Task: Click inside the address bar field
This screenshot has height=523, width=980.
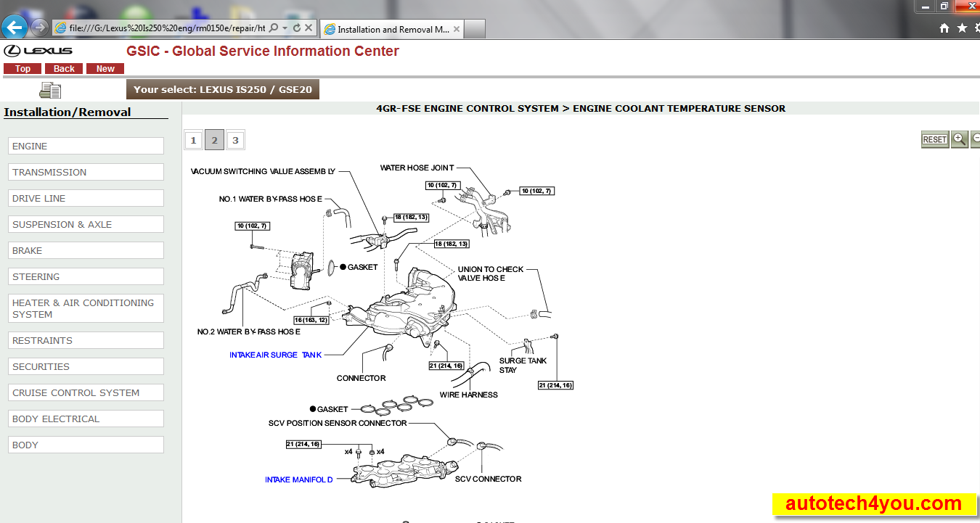Action: pyautogui.click(x=167, y=28)
